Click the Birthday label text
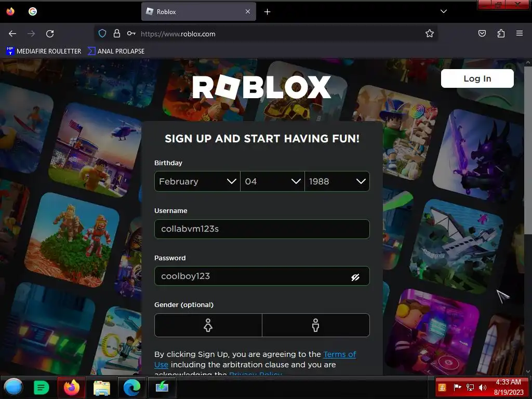Viewport: 532px width, 399px height. pyautogui.click(x=168, y=163)
